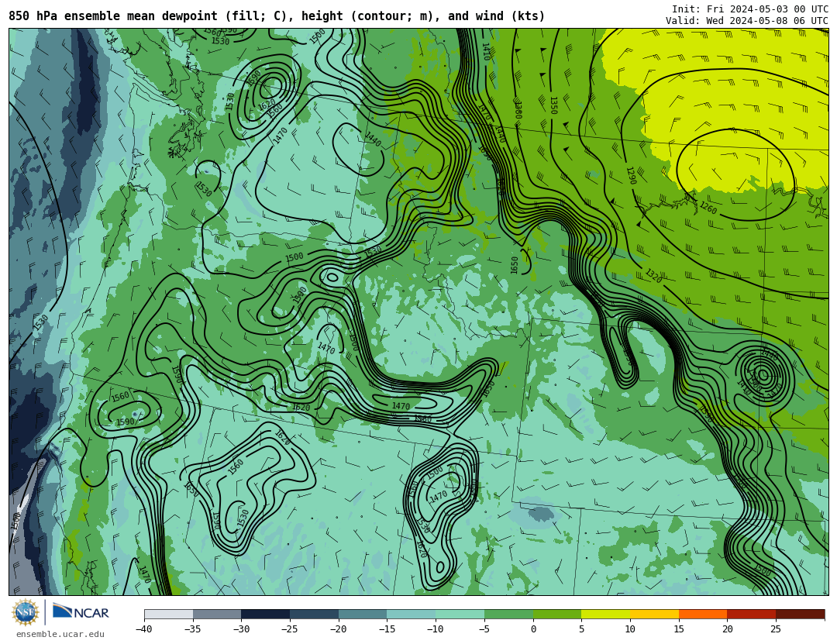Click the NSF logo
837x644 pixels.
(25, 612)
